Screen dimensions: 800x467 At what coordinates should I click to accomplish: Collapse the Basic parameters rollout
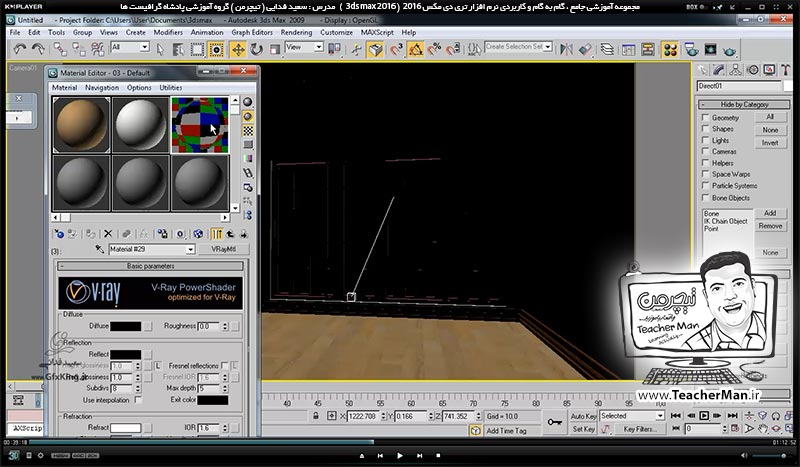[x=151, y=266]
